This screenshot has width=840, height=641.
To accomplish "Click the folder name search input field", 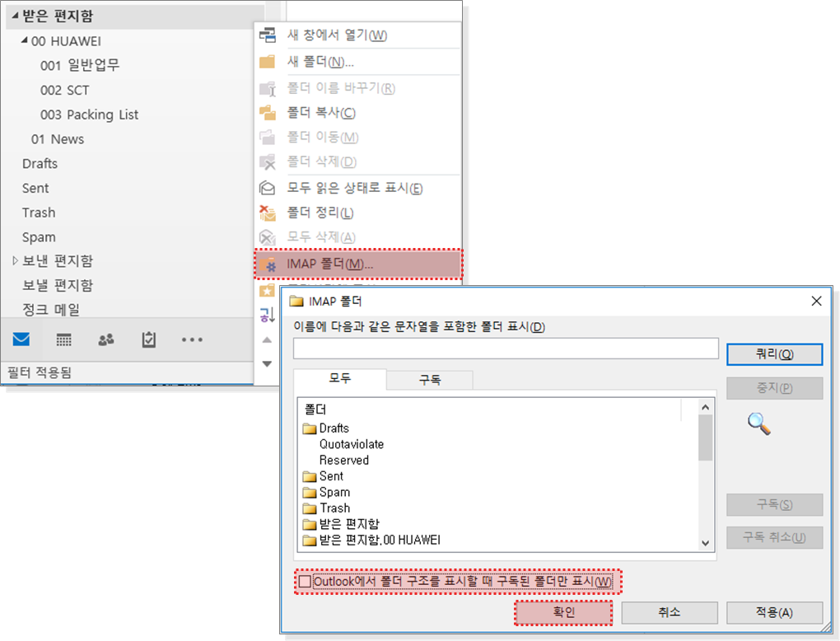I will coord(506,349).
